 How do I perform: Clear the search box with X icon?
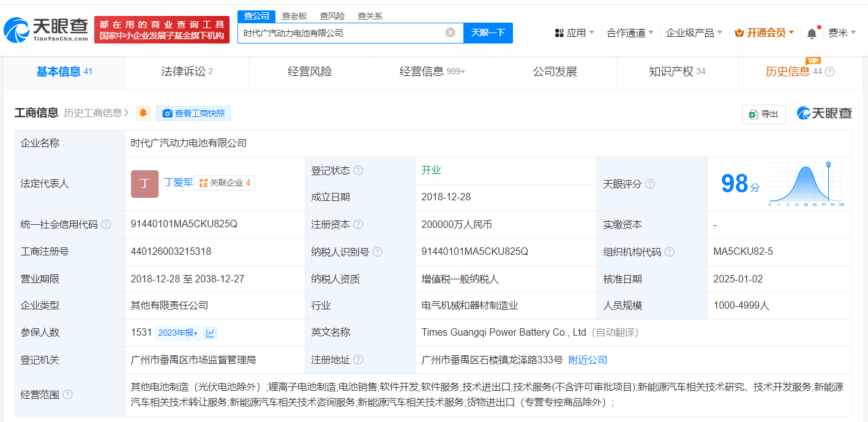point(450,32)
